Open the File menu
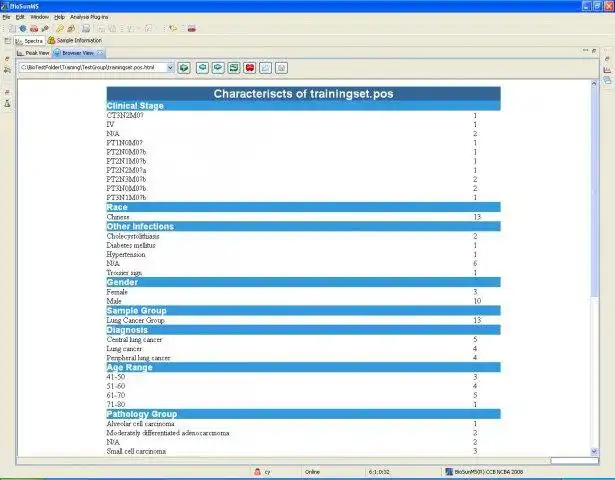The height and width of the screenshot is (480, 615). tap(6, 17)
